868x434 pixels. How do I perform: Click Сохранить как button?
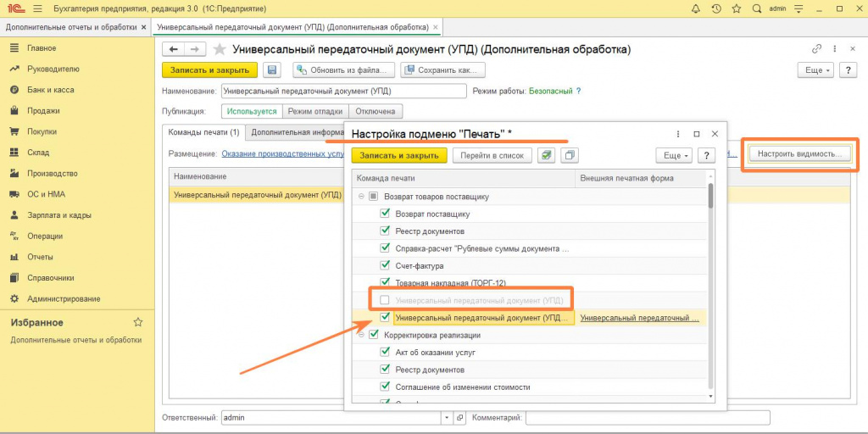(442, 70)
